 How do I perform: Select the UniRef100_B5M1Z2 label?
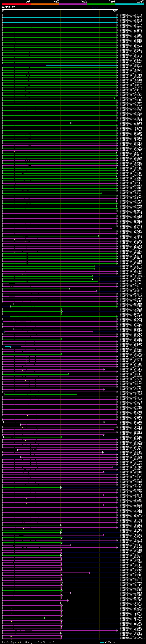[131, 70]
